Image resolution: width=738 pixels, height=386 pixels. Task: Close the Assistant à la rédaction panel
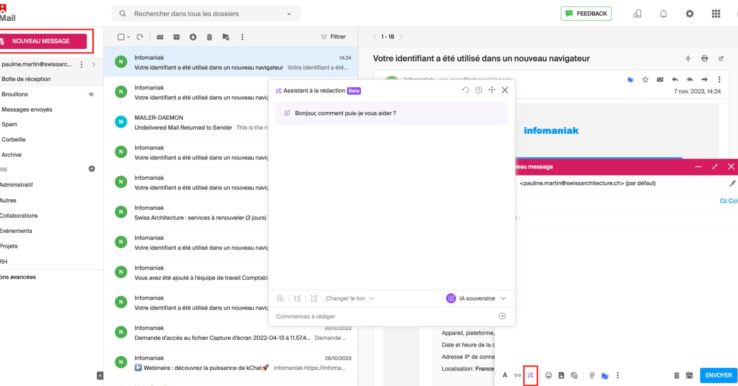[x=505, y=90]
